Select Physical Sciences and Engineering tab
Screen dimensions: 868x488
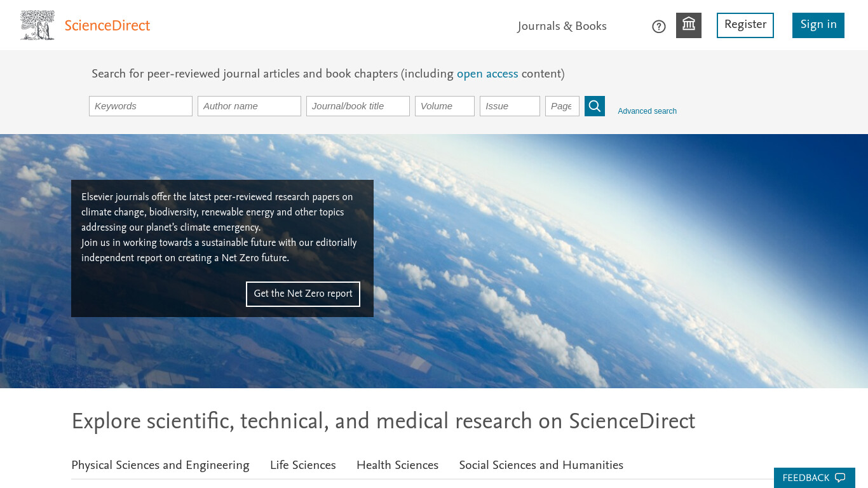(160, 465)
